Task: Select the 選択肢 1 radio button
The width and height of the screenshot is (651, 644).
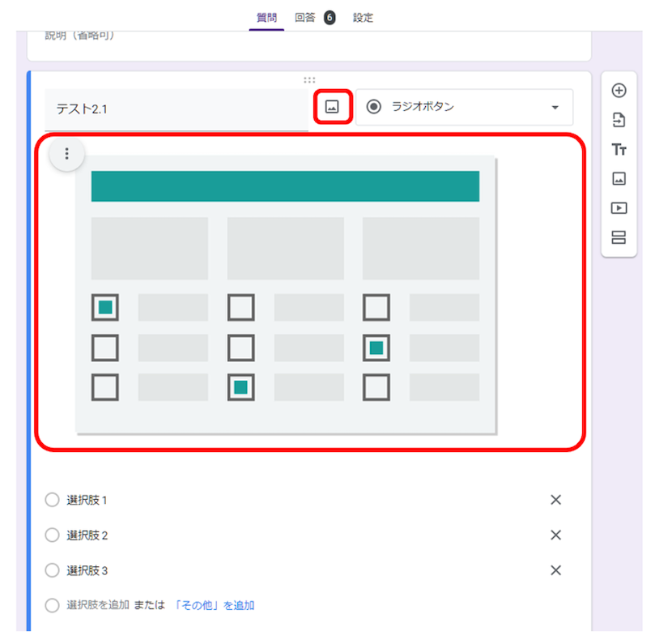Action: pyautogui.click(x=51, y=500)
